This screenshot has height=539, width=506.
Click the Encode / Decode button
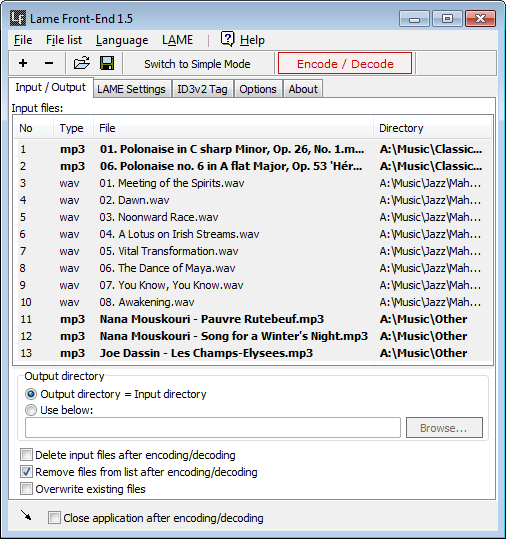click(x=345, y=63)
